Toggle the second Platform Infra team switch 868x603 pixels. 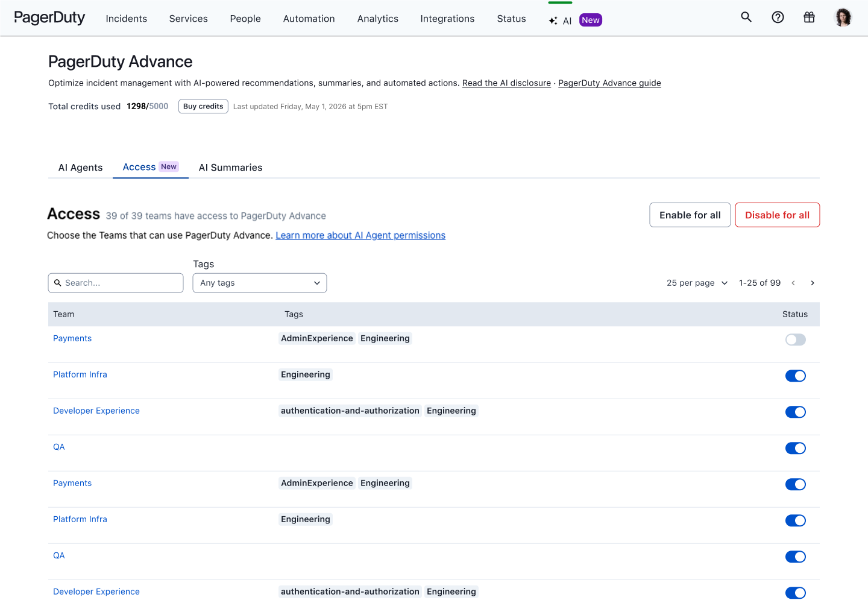pyautogui.click(x=796, y=520)
